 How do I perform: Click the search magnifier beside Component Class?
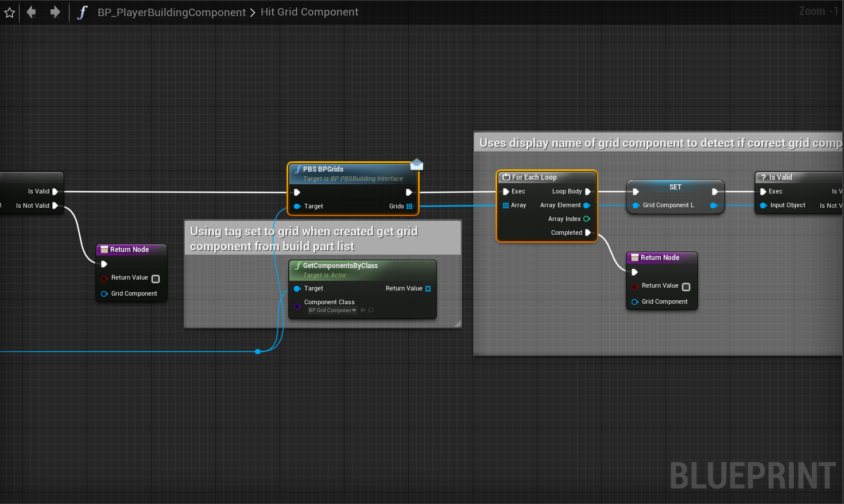tap(371, 311)
